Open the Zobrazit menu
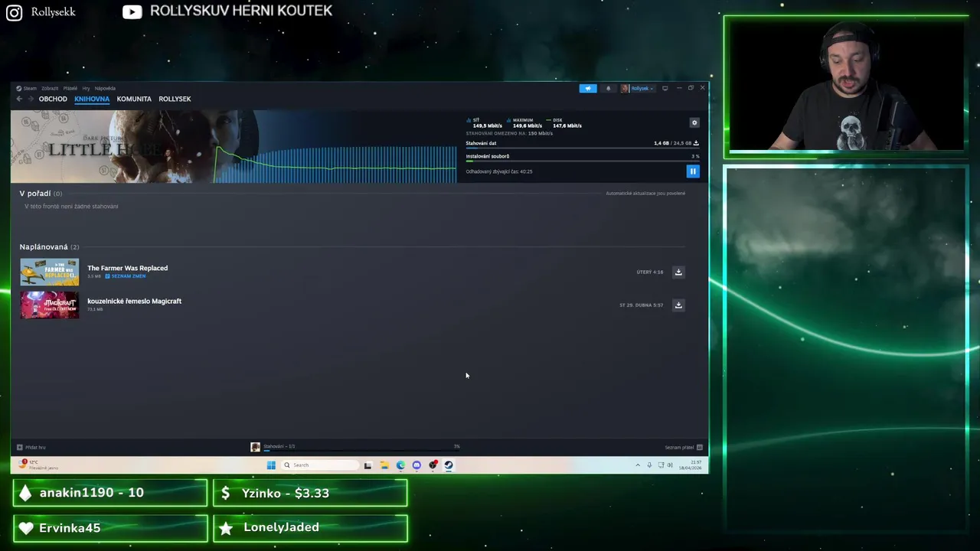This screenshot has width=980, height=551. tap(50, 88)
